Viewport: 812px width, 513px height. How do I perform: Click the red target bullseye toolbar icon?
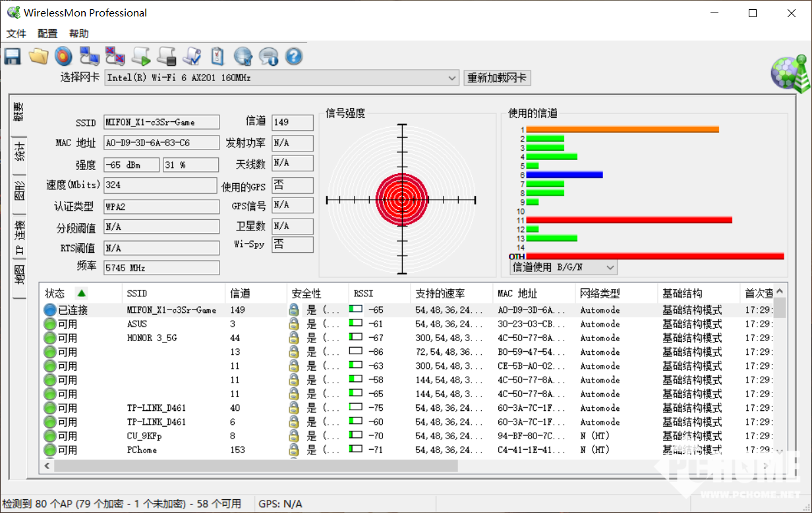tap(63, 57)
